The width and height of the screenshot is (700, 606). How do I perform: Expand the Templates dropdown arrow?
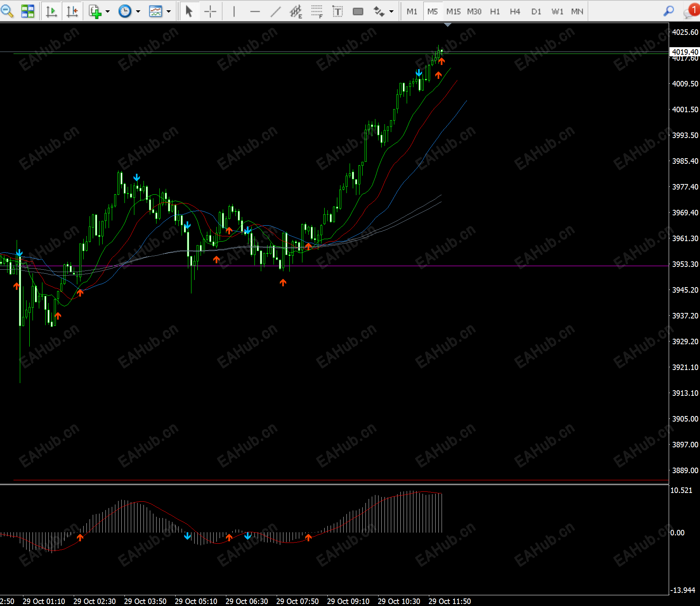coord(168,11)
